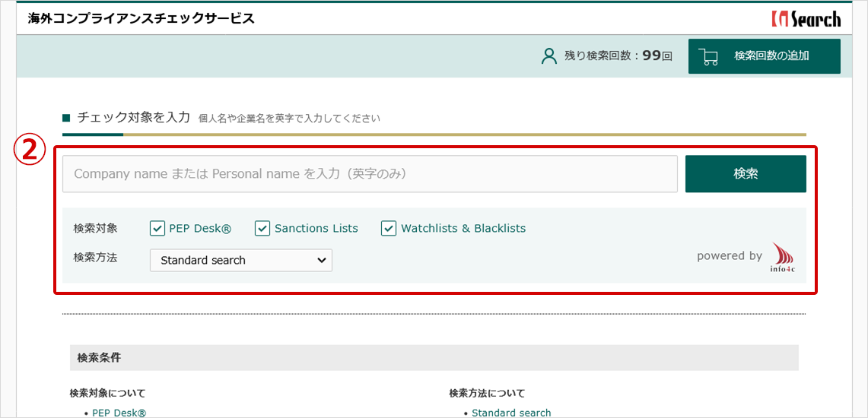This screenshot has width=868, height=418.
Task: Click the 検索回数の追加 button
Action: click(764, 56)
